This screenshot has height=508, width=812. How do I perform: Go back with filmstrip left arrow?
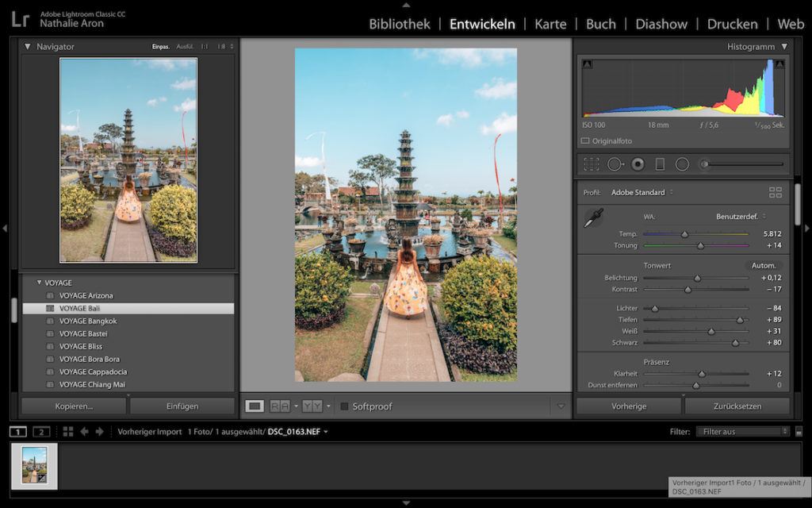click(84, 431)
